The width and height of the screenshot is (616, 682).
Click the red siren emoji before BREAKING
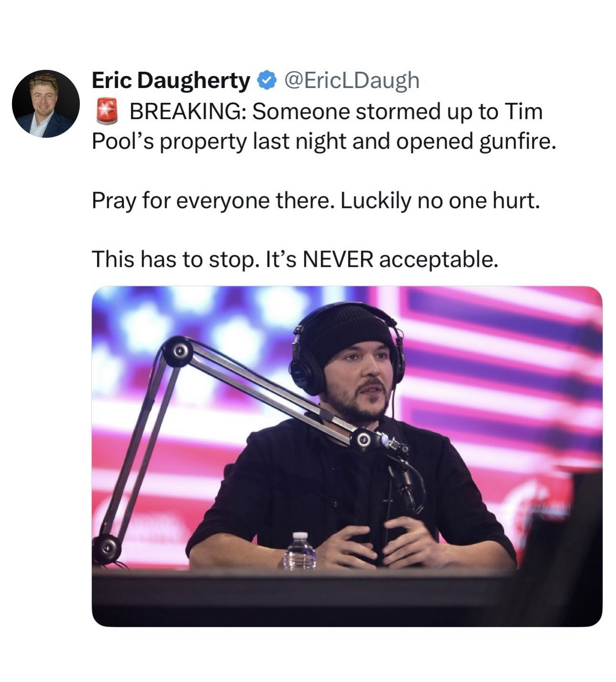[107, 111]
